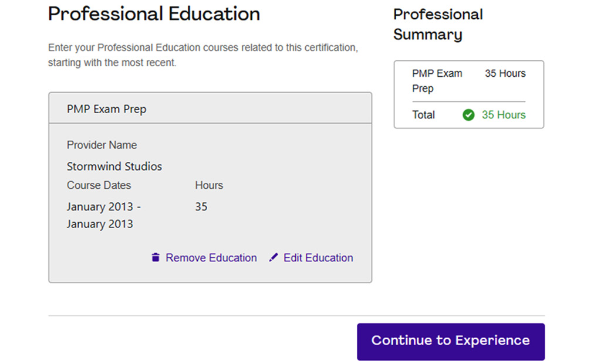The image size is (594, 364).
Task: Click the 35 hours value in education card
Action: pyautogui.click(x=201, y=206)
